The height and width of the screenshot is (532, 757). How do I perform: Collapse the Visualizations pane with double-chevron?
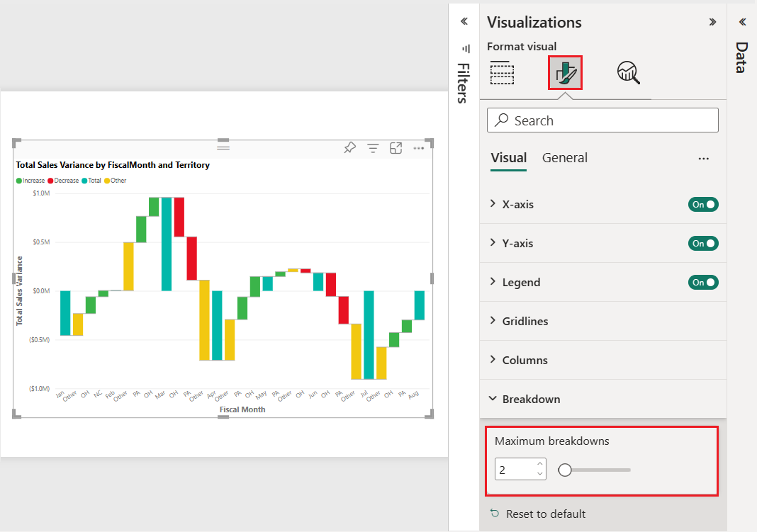712,22
